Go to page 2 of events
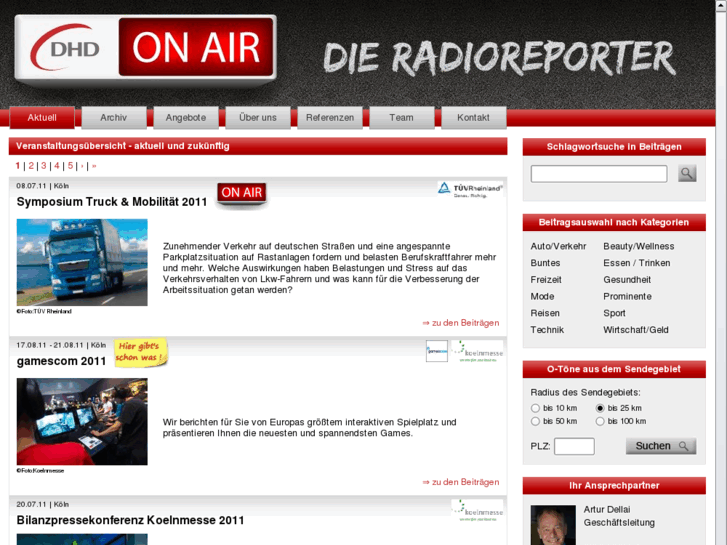 31,166
